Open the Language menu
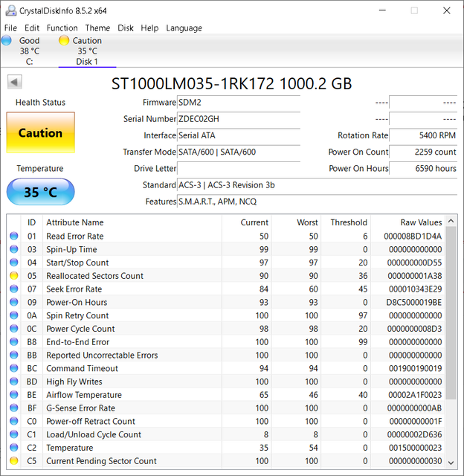The width and height of the screenshot is (464, 476). click(184, 28)
